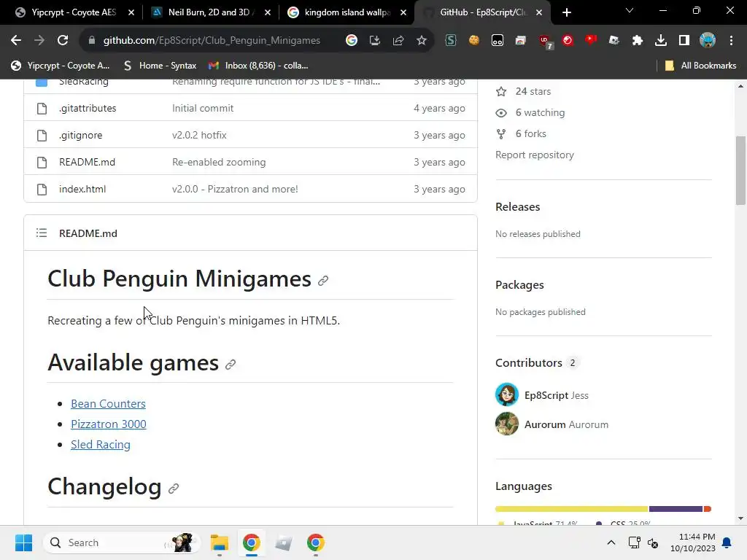The height and width of the screenshot is (560, 747).
Task: Copy anchor link for Club Penguin Minigames heading
Action: pyautogui.click(x=323, y=281)
